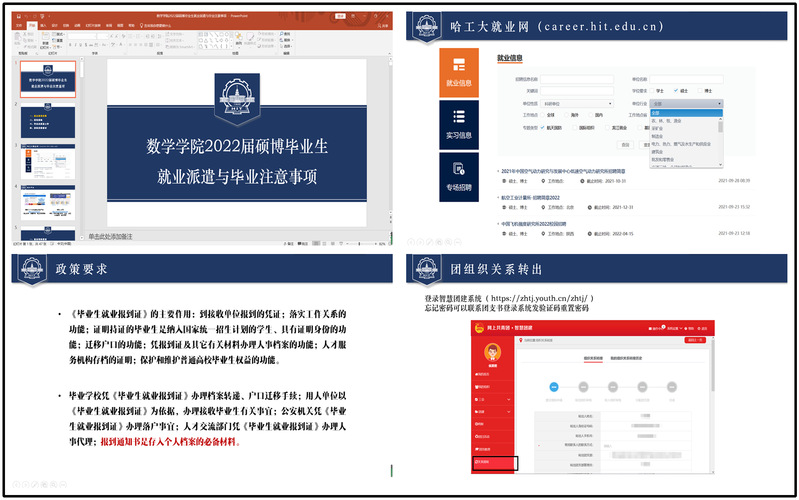This screenshot has width=799, height=500.
Task: Open the 文件 tab in PowerPoint
Action: click(18, 26)
